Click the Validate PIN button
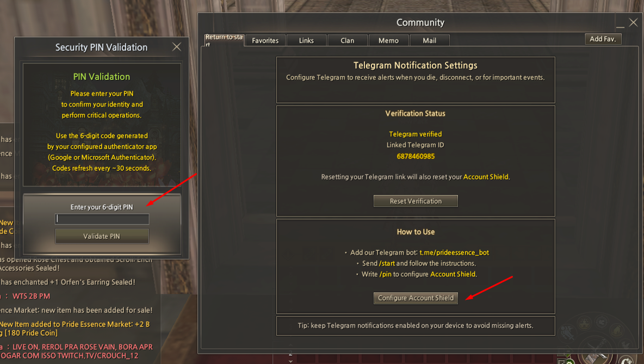The width and height of the screenshot is (644, 364). [102, 236]
